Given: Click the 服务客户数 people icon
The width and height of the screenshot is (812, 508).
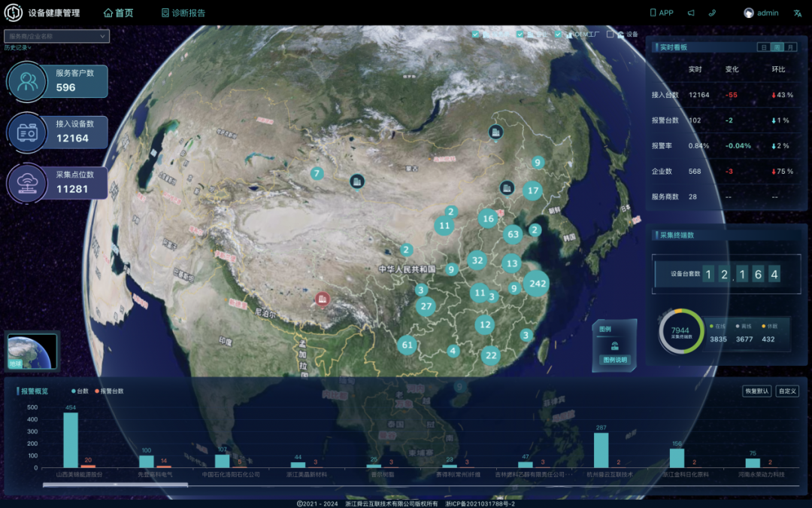Looking at the screenshot, I should [x=27, y=81].
